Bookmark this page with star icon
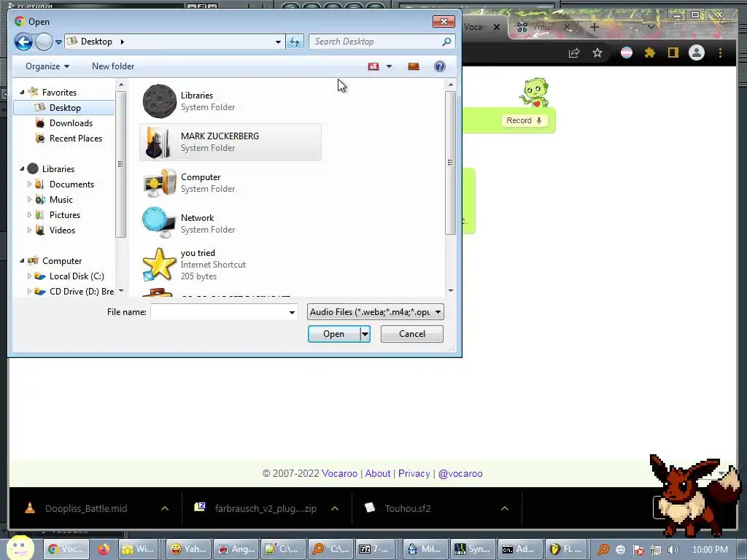The width and height of the screenshot is (747, 560). 597,52
